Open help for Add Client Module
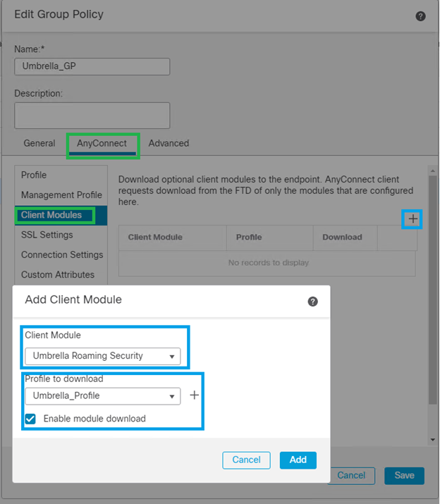Viewport: 440px width, 504px height. click(x=312, y=302)
